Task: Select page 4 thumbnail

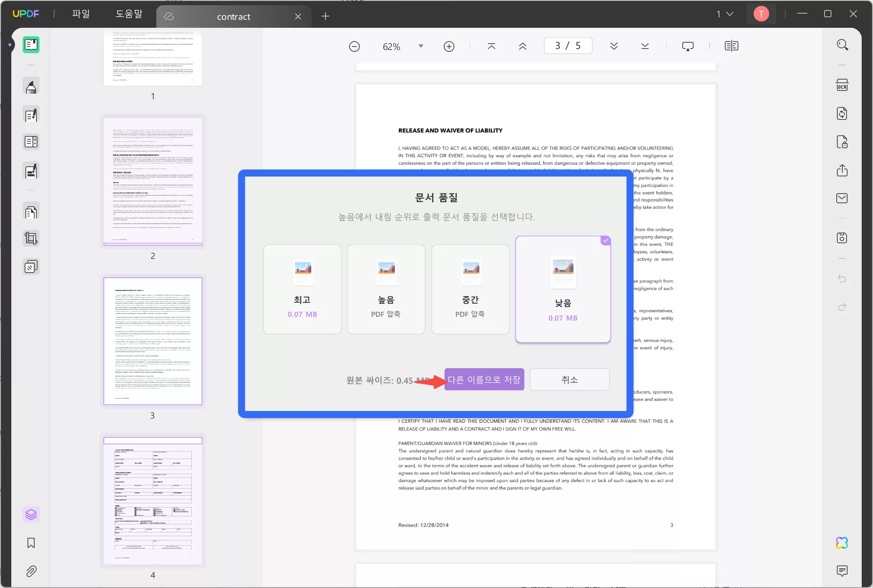Action: click(153, 501)
